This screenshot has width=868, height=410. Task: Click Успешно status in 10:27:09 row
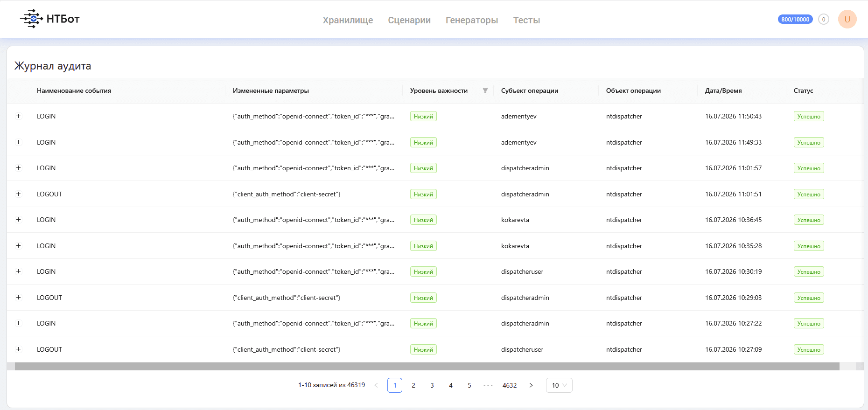pos(809,349)
